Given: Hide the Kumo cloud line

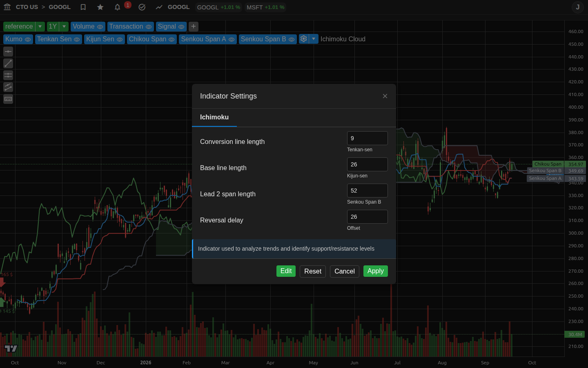Looking at the screenshot, I should tap(28, 40).
